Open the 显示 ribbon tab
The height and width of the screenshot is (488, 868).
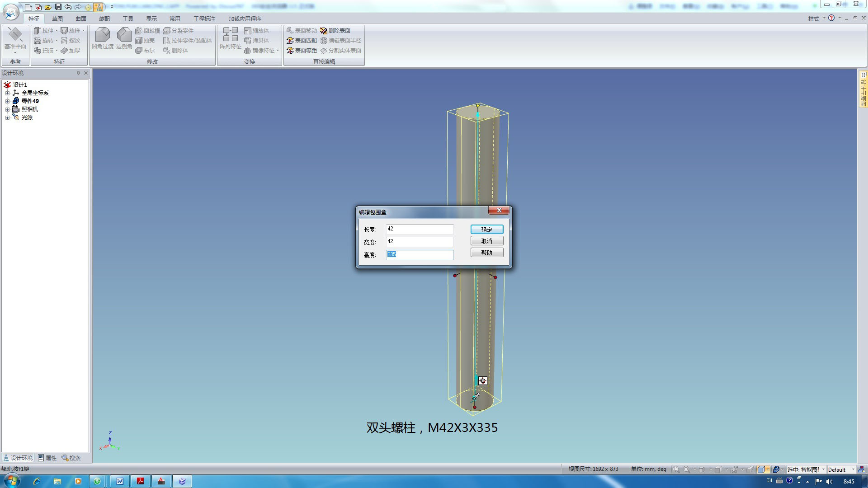click(x=151, y=19)
